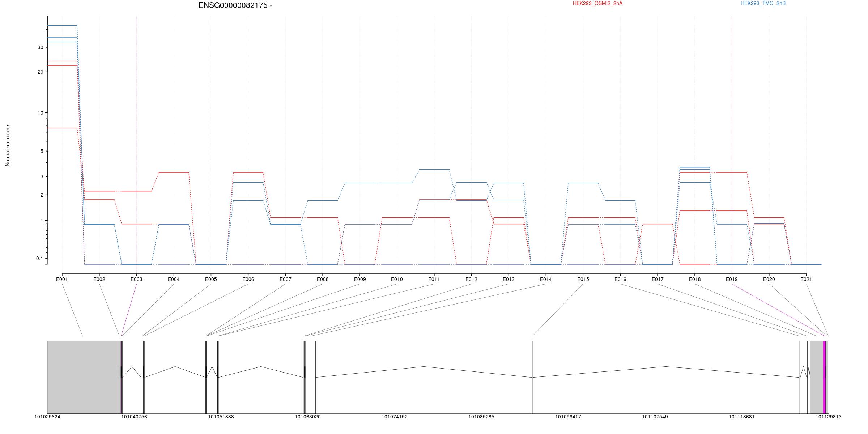
Task: Click the Normalized counts axis label
Action: (x=8, y=145)
